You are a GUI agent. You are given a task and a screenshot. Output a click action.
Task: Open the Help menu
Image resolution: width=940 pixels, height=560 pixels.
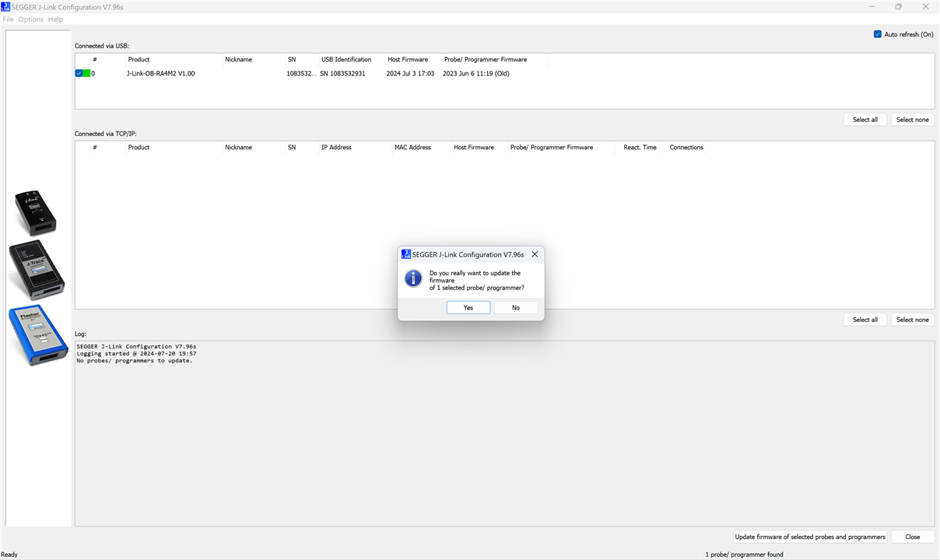(x=55, y=19)
